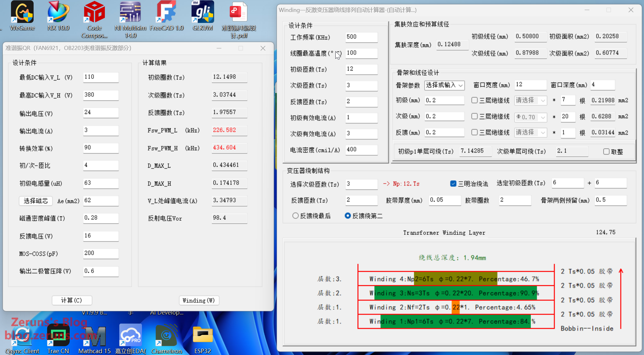Expand the 骨架参数 选择或输入 dropdown
The width and height of the screenshot is (644, 355).
[444, 85]
